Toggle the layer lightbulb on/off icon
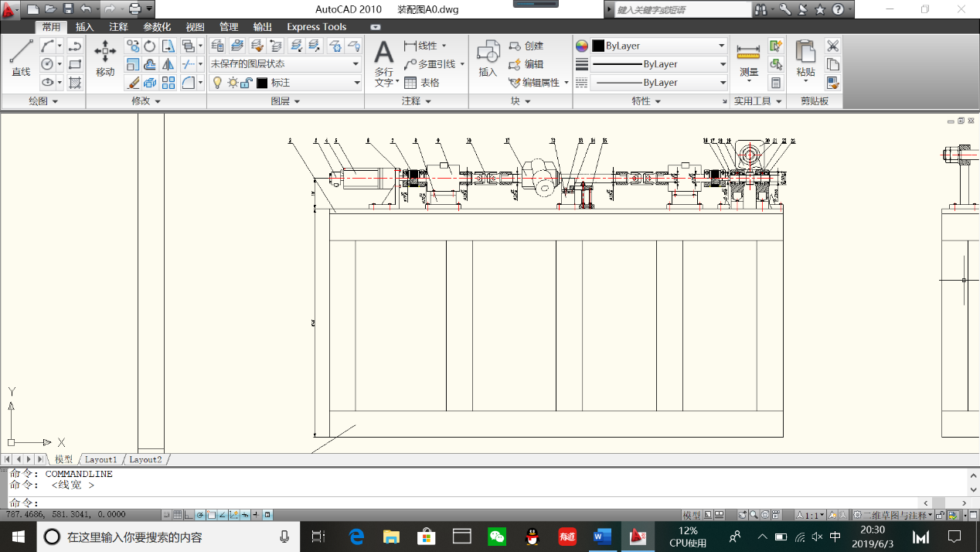980x552 pixels. click(x=218, y=83)
